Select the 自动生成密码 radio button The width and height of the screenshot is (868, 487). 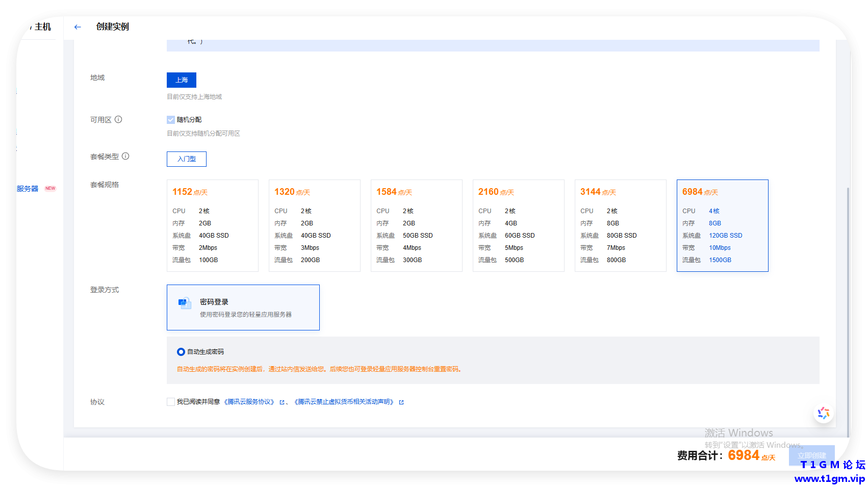click(x=181, y=352)
